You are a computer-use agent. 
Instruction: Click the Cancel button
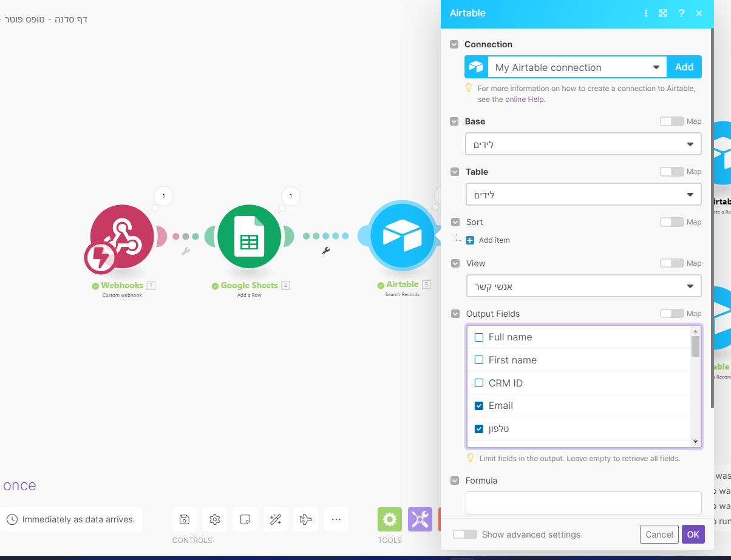pyautogui.click(x=659, y=535)
